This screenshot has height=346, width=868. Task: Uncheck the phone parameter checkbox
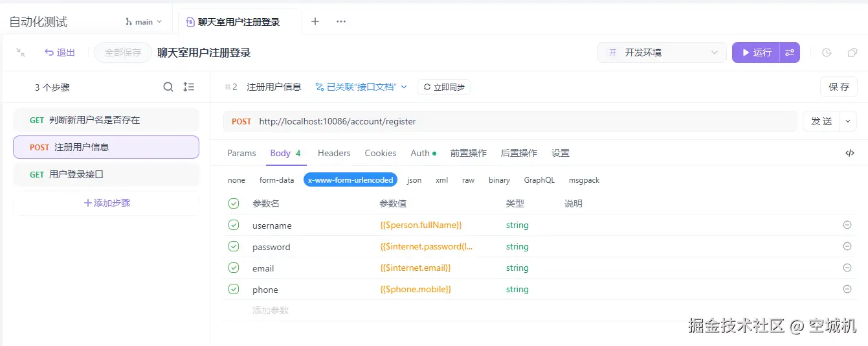(x=234, y=289)
